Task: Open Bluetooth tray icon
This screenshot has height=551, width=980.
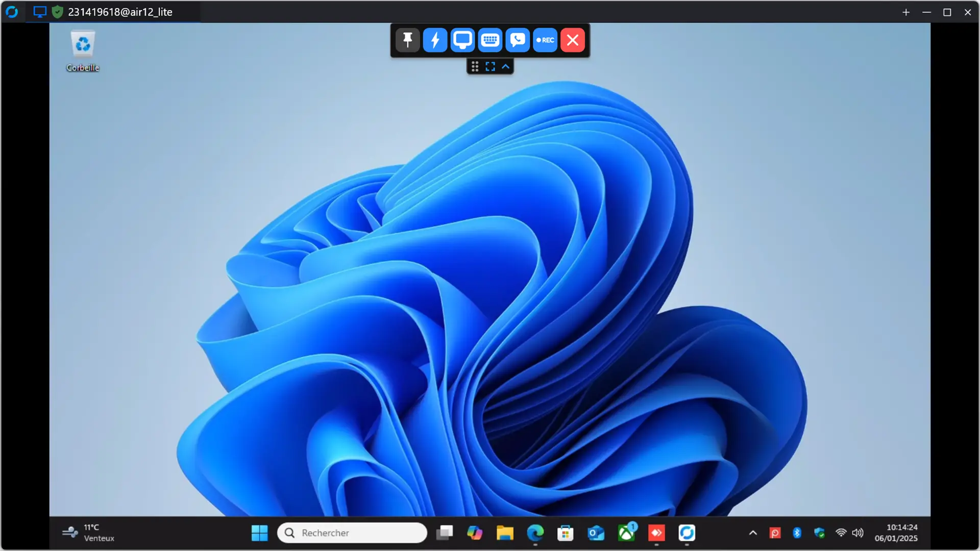Action: tap(797, 533)
